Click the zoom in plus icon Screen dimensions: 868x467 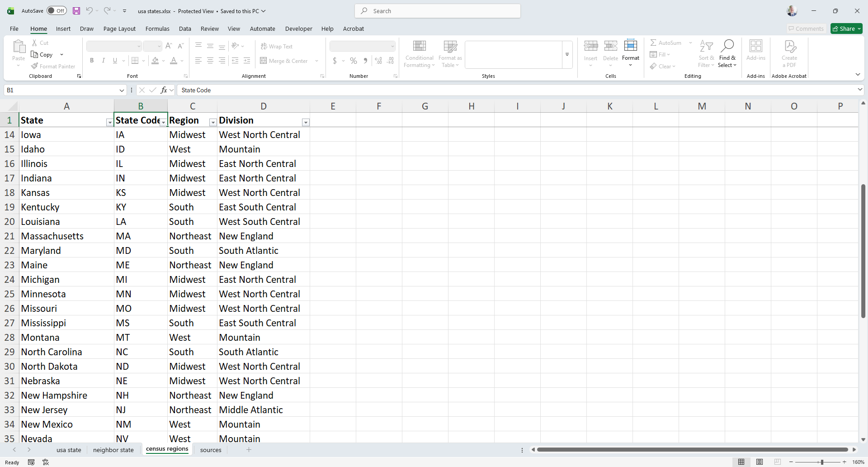tap(844, 462)
